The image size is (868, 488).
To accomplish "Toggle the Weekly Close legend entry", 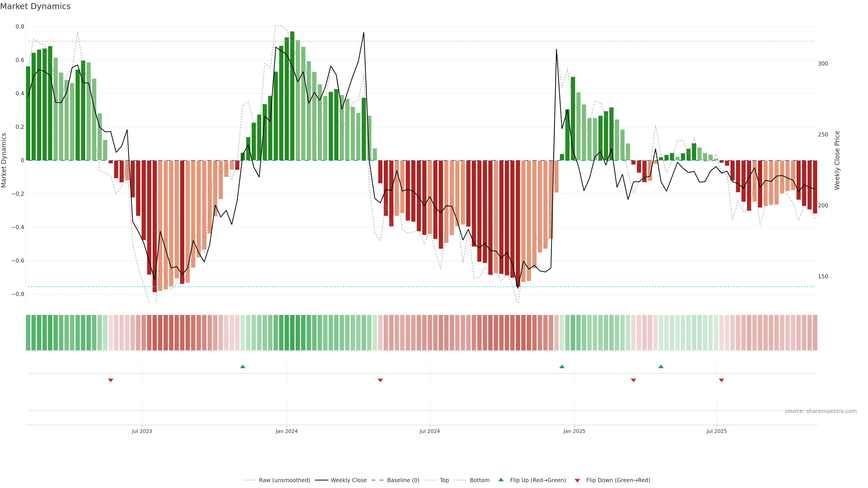I will coord(348,480).
